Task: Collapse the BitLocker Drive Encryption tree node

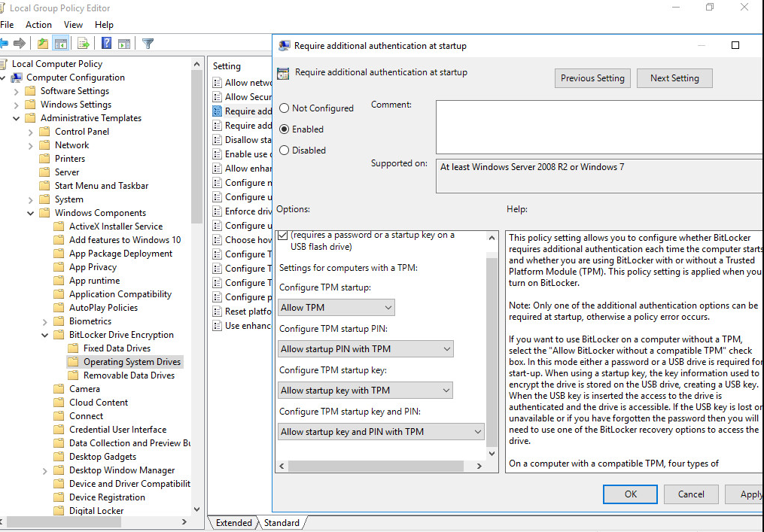Action: [45, 335]
